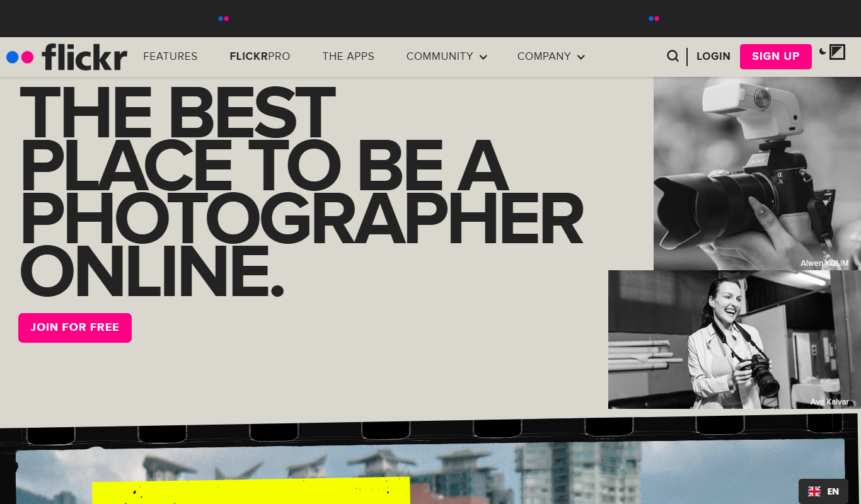The image size is (861, 504).
Task: Click the Flickr logo in the navigation bar
Action: pos(67,57)
